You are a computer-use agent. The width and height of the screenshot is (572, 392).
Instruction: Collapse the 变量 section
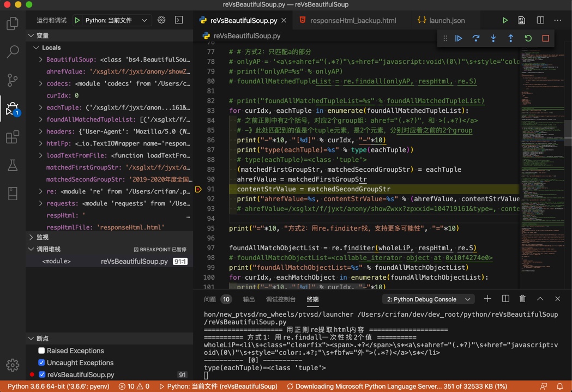[x=32, y=35]
